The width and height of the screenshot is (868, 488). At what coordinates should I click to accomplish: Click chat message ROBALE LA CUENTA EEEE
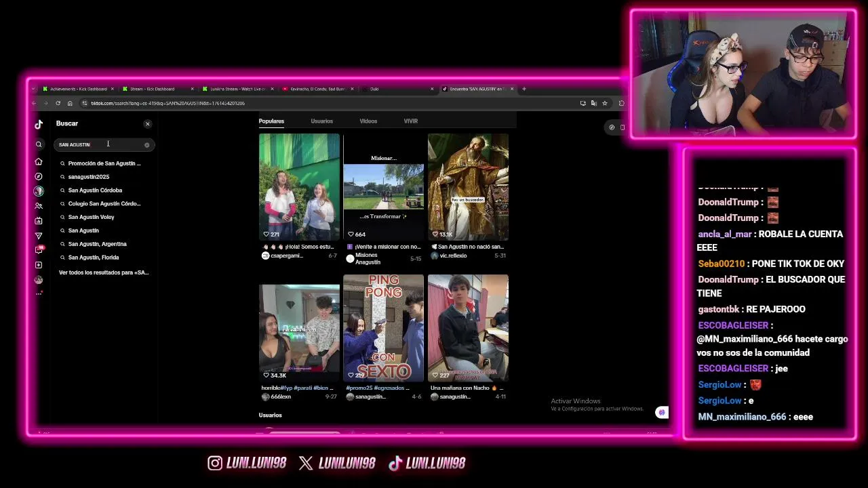point(770,241)
